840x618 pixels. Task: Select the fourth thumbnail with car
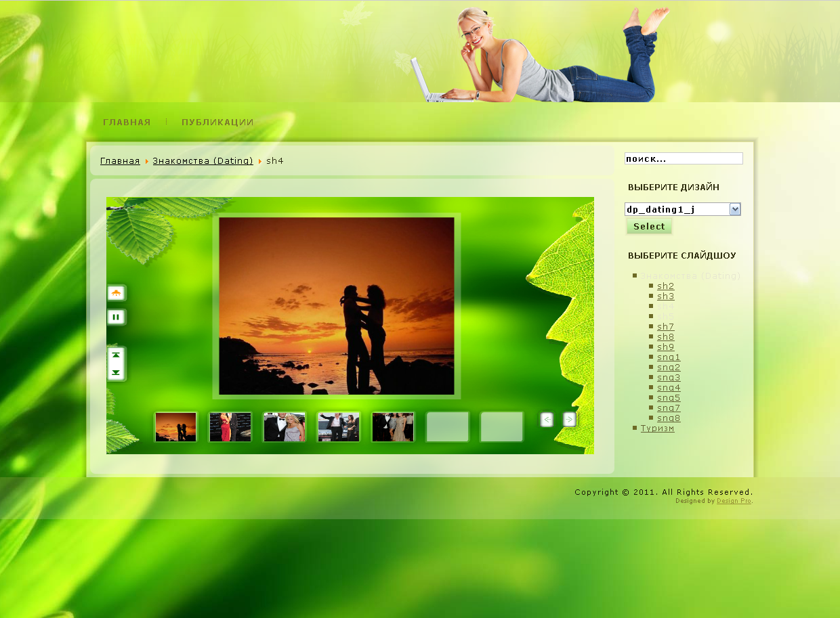coord(338,427)
